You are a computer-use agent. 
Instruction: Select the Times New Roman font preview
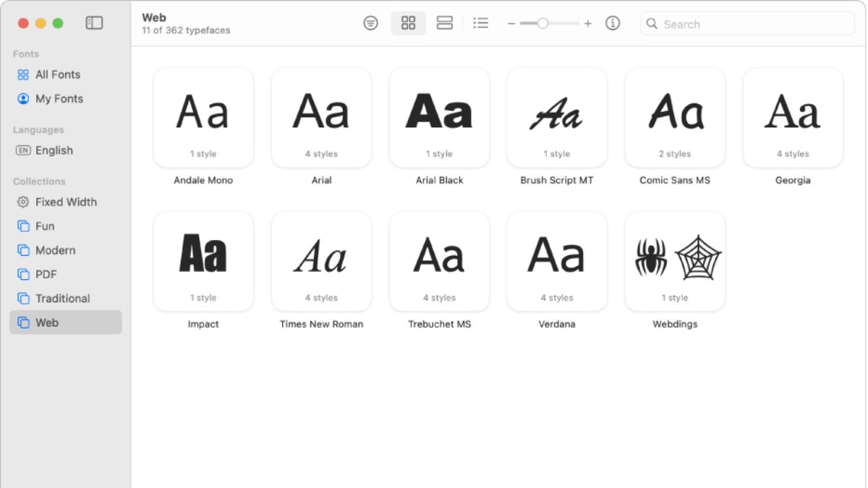click(321, 261)
